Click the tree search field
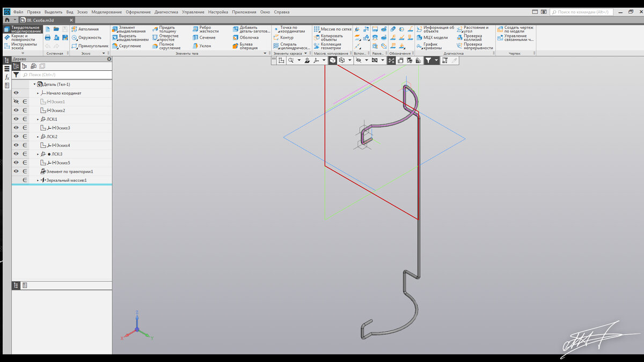This screenshot has width=644, height=362. (66, 75)
